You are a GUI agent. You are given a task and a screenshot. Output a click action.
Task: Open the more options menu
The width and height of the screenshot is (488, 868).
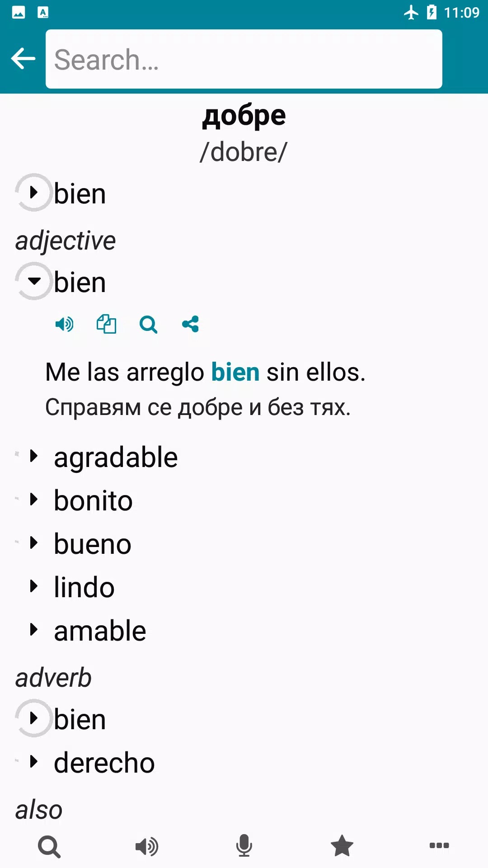pos(439,845)
